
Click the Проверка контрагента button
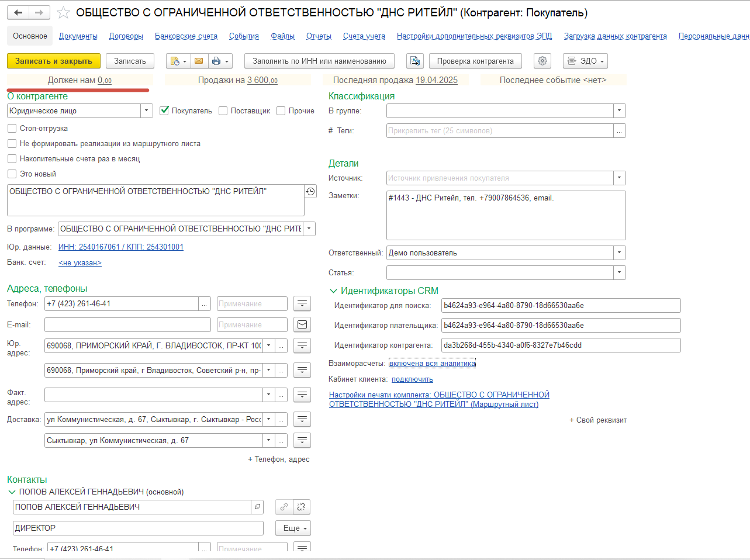click(x=475, y=61)
